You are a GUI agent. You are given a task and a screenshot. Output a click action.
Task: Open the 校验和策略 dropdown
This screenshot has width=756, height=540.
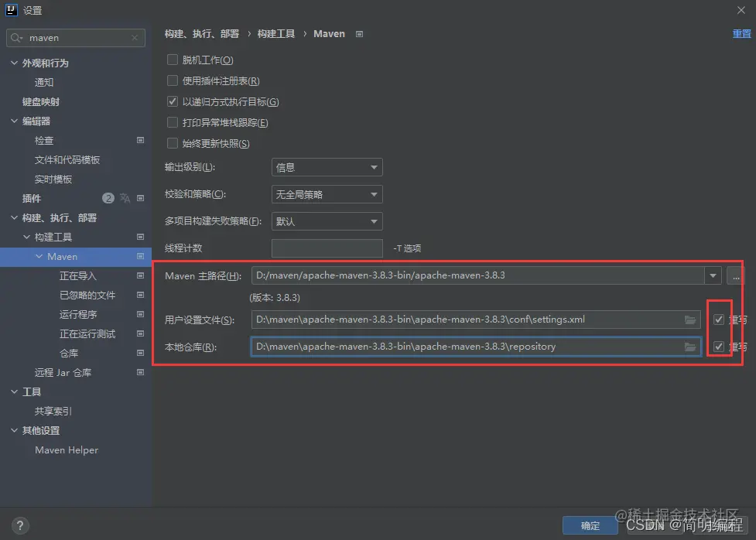327,193
